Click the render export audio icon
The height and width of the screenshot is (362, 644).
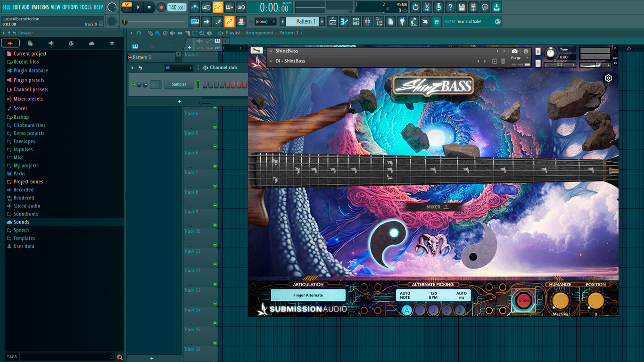tap(473, 7)
